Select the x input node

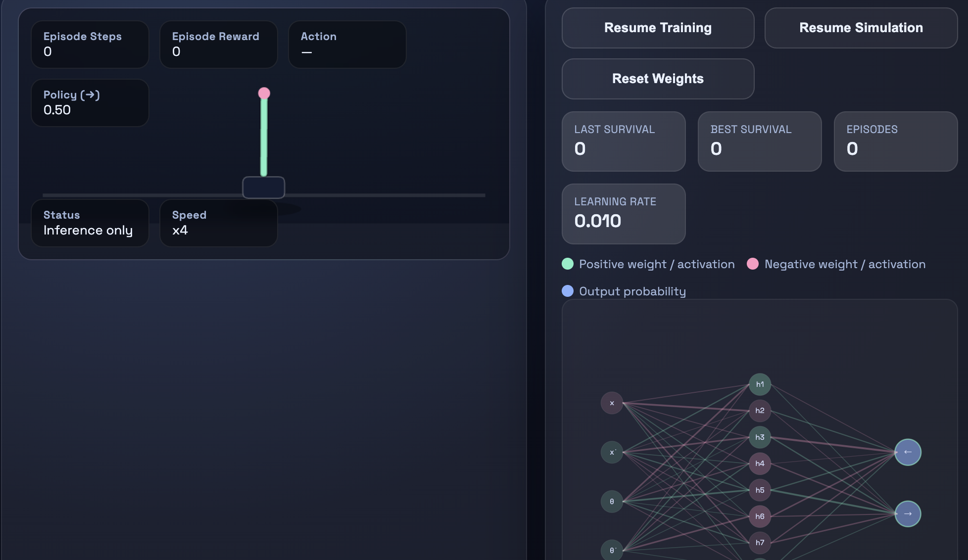point(612,403)
